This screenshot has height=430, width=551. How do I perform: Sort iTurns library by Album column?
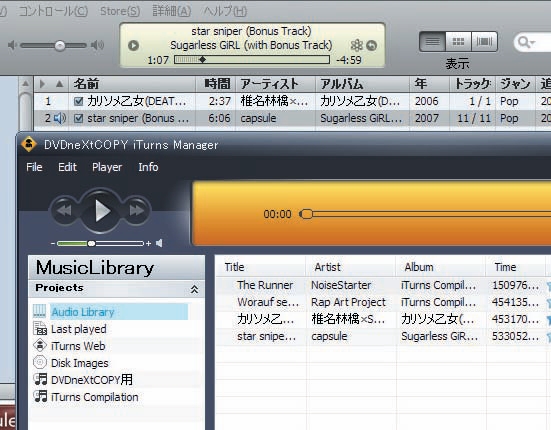click(x=441, y=267)
